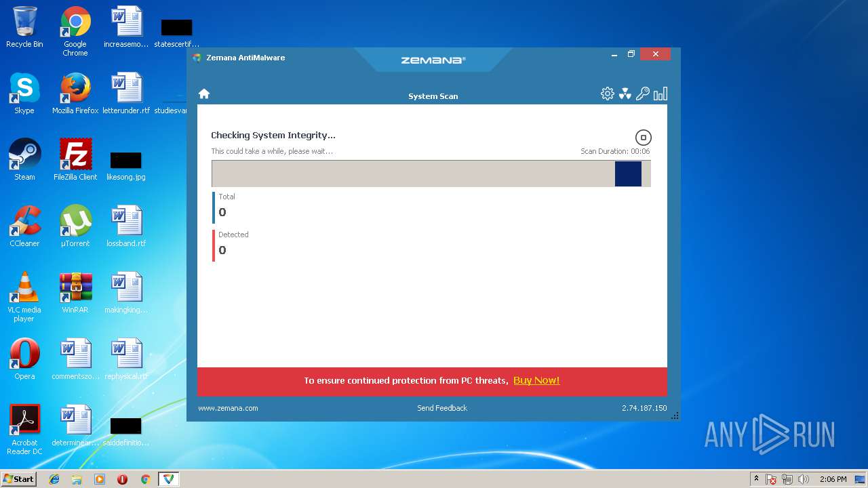This screenshot has width=868, height=488.
Task: Click the Buy Now! link
Action: [536, 380]
